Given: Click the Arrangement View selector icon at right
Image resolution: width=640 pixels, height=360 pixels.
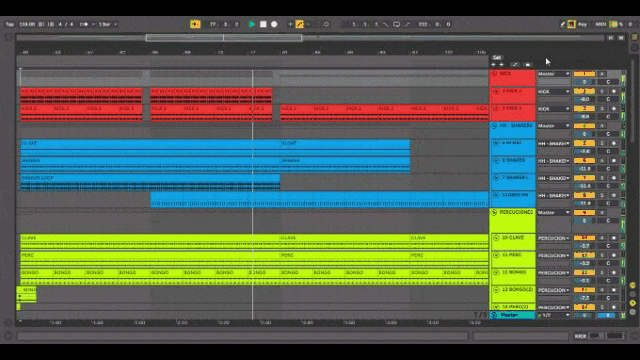Looking at the screenshot, I should click(x=635, y=37).
